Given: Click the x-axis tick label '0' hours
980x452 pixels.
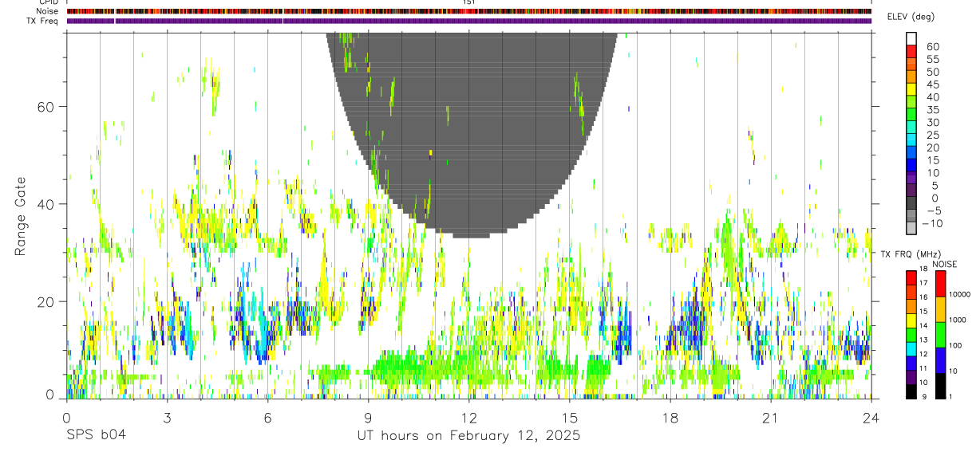Looking at the screenshot, I should tap(66, 417).
